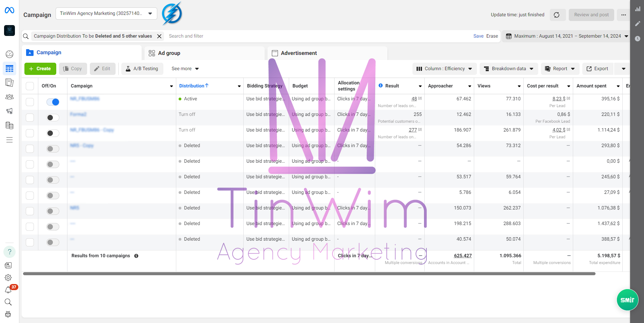This screenshot has width=644, height=323.
Task: Open the Campaigns table icon in sidebar
Action: click(x=9, y=69)
